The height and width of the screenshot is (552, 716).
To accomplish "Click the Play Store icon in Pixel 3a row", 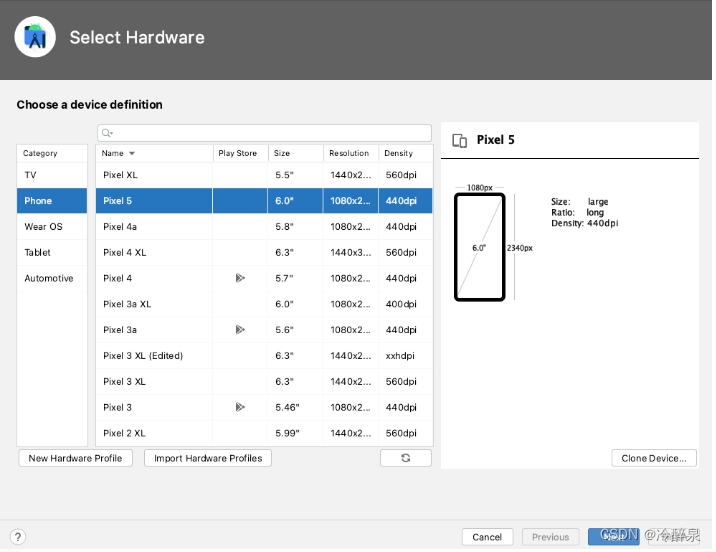I will 240,330.
